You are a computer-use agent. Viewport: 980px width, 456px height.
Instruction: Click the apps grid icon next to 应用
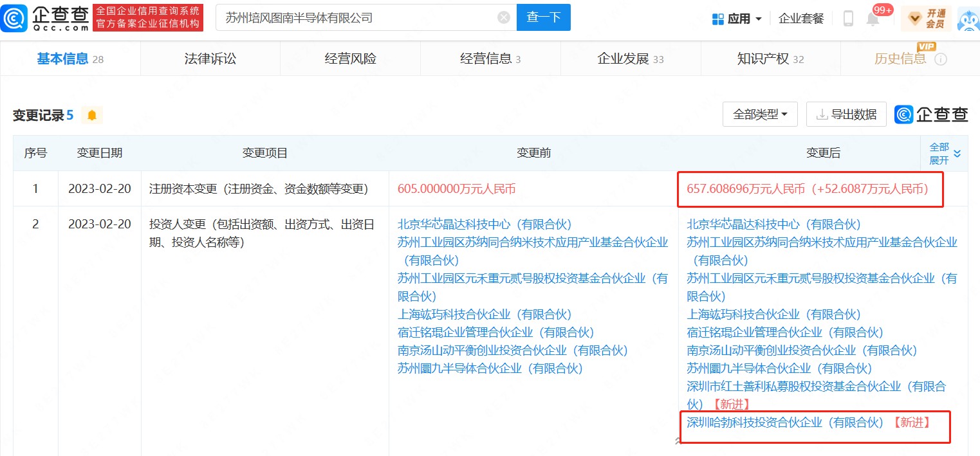717,18
